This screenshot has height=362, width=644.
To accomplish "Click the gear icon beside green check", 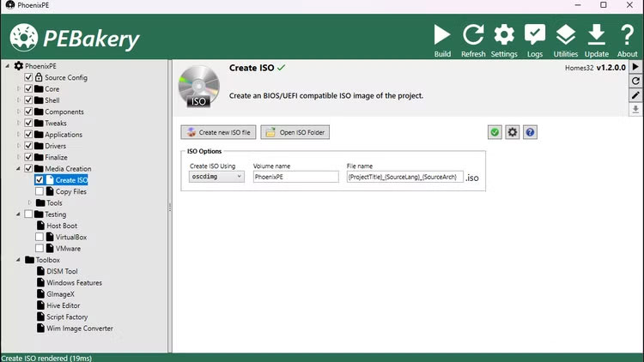I will tap(512, 132).
